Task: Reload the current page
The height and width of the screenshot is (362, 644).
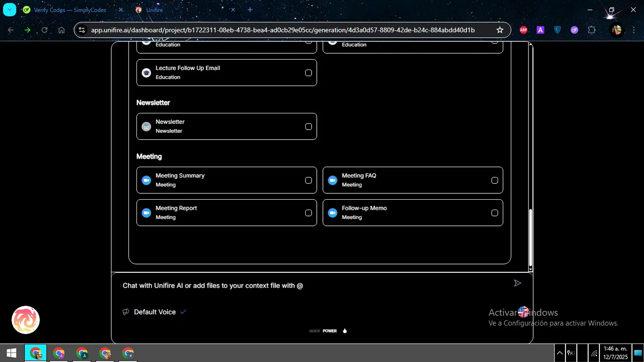Action: tap(44, 30)
